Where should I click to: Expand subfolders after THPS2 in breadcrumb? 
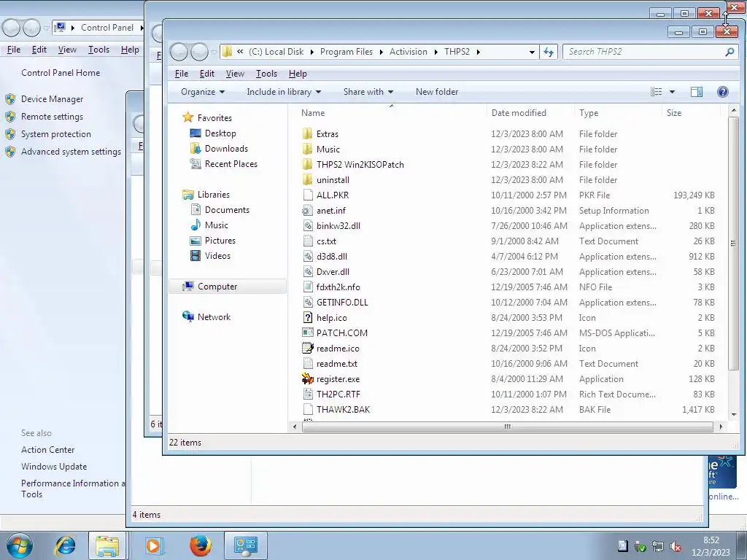pos(479,52)
